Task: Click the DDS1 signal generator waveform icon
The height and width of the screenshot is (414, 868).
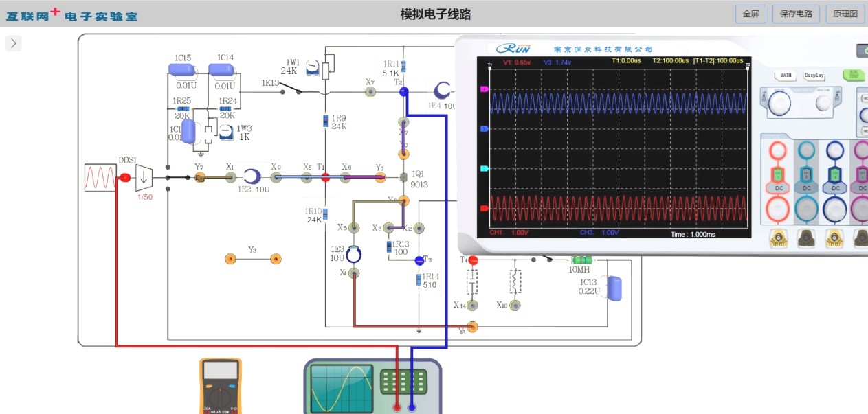Action: click(x=100, y=177)
